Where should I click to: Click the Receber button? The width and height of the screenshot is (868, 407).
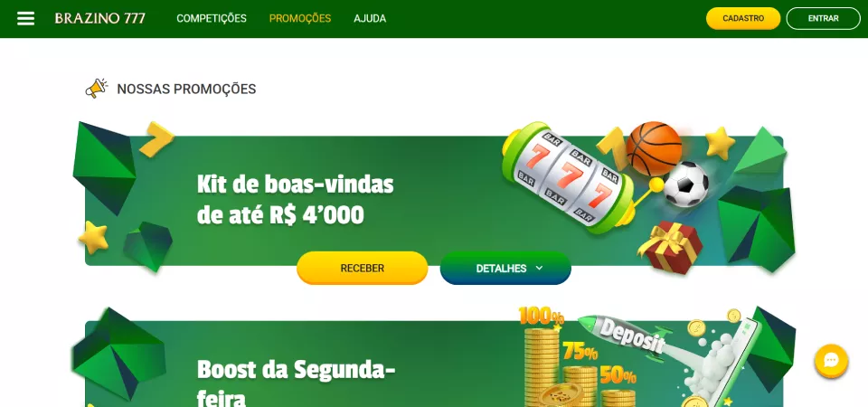(362, 268)
